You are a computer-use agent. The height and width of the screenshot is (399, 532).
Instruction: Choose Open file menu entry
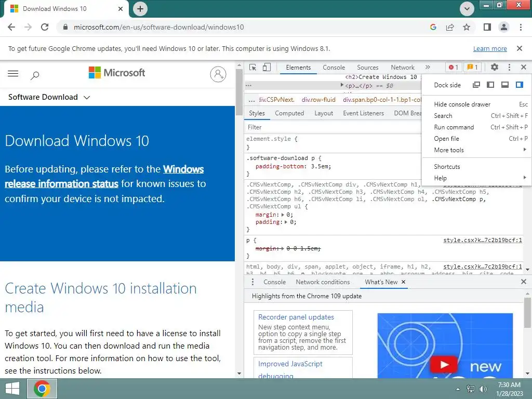pyautogui.click(x=477, y=138)
